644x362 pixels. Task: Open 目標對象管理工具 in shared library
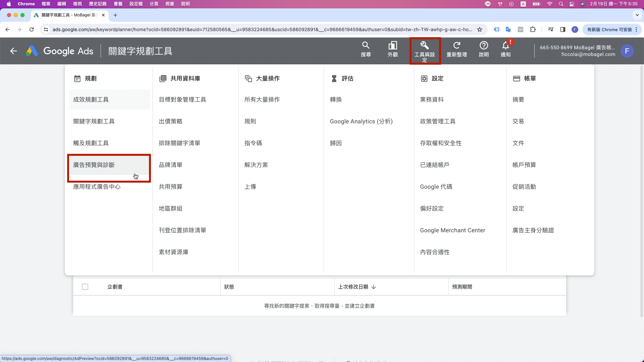[x=182, y=100]
